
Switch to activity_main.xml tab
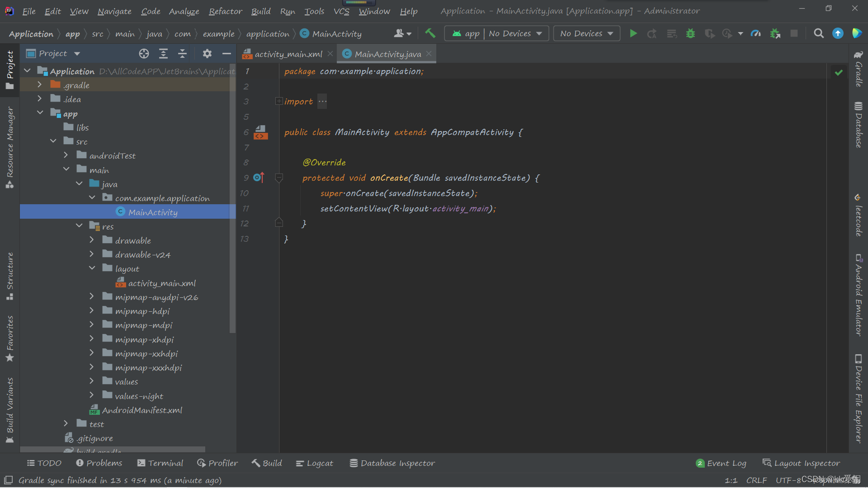pyautogui.click(x=288, y=54)
